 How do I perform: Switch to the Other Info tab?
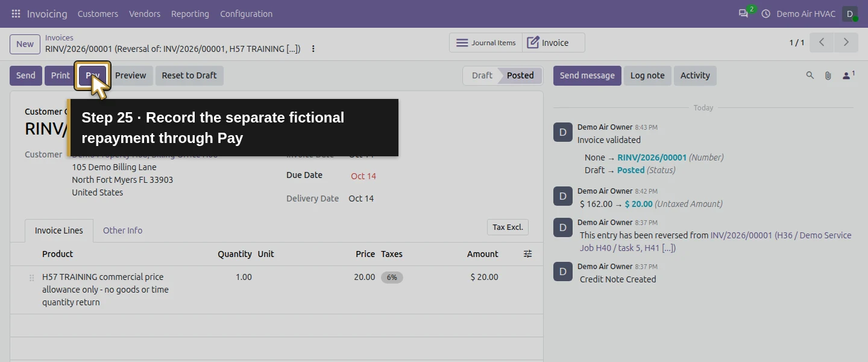(122, 230)
